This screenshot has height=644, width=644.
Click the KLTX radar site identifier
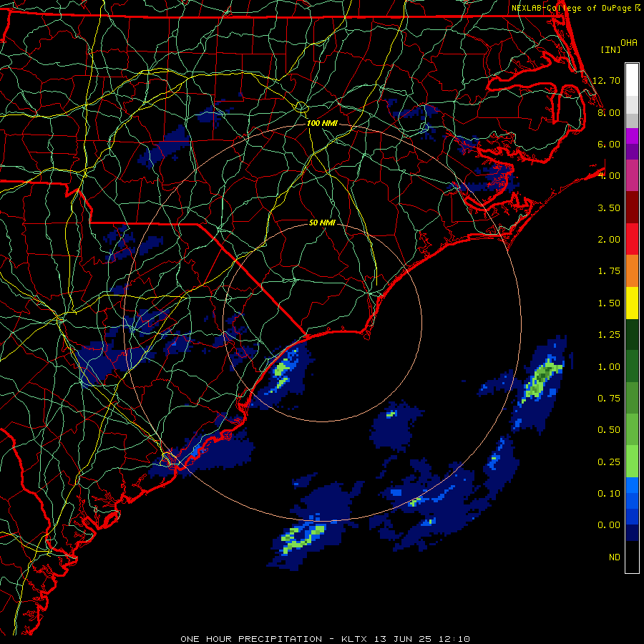pos(354,639)
